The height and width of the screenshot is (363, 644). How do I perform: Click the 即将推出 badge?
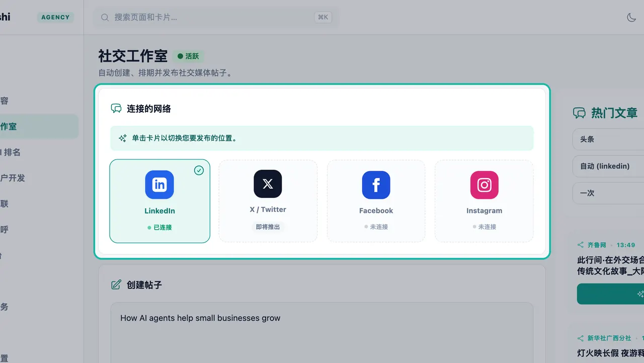268,227
